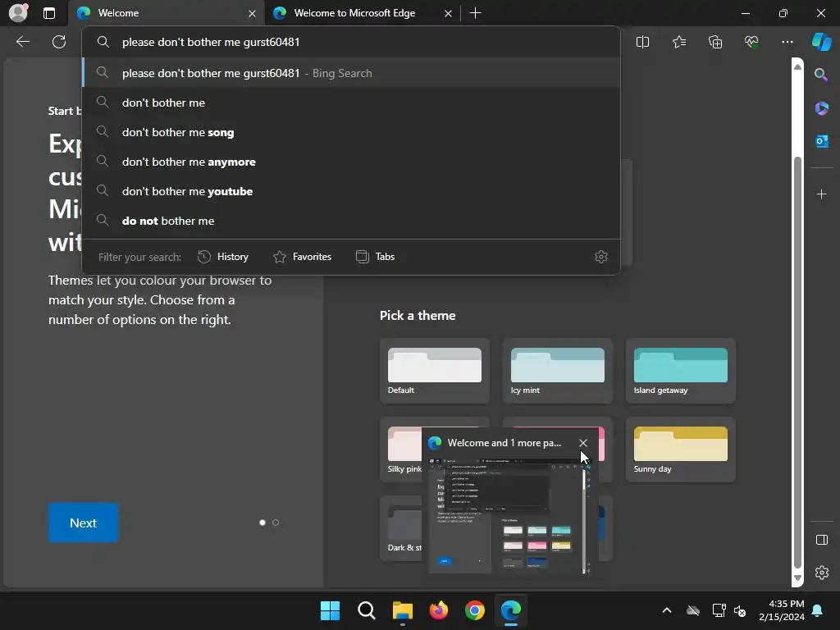
Task: Click the scrollbar down arrow
Action: [797, 578]
